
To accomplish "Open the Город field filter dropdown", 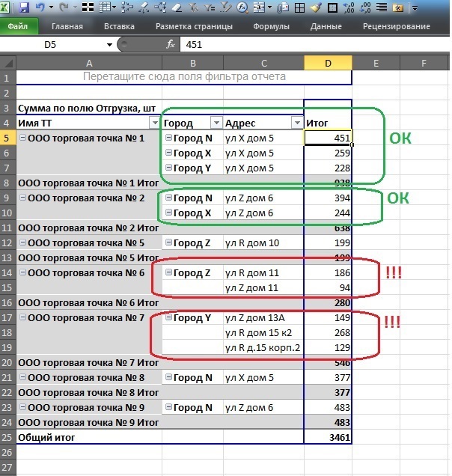I will (x=216, y=123).
